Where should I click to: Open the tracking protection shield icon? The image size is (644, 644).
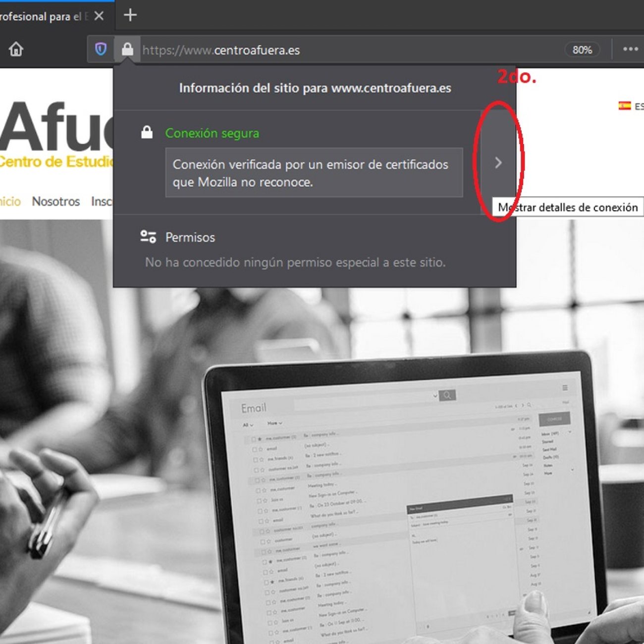pos(101,50)
